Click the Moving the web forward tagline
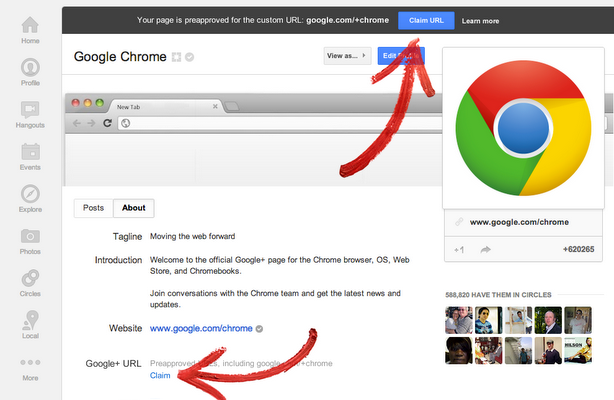The image size is (614, 400). coord(193,236)
